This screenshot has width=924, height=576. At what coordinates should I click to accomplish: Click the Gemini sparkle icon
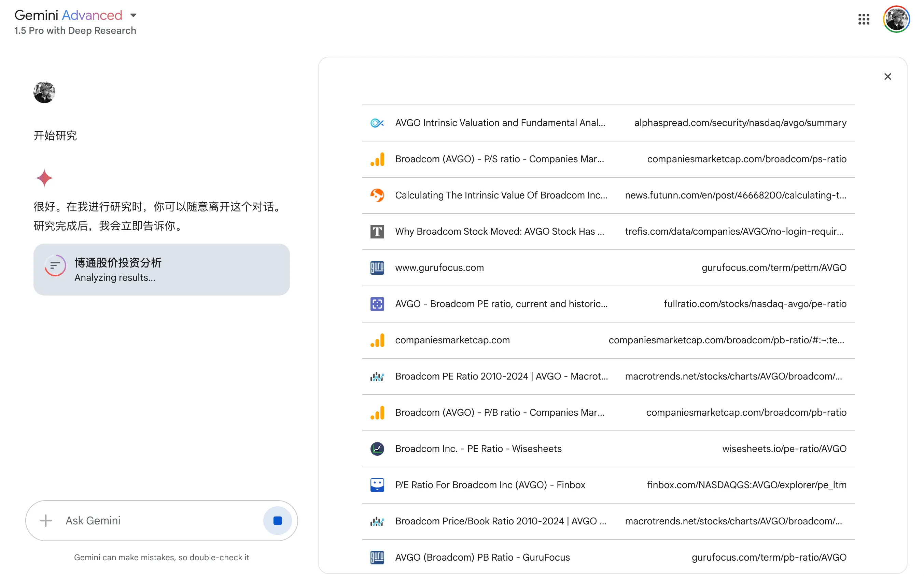(44, 178)
